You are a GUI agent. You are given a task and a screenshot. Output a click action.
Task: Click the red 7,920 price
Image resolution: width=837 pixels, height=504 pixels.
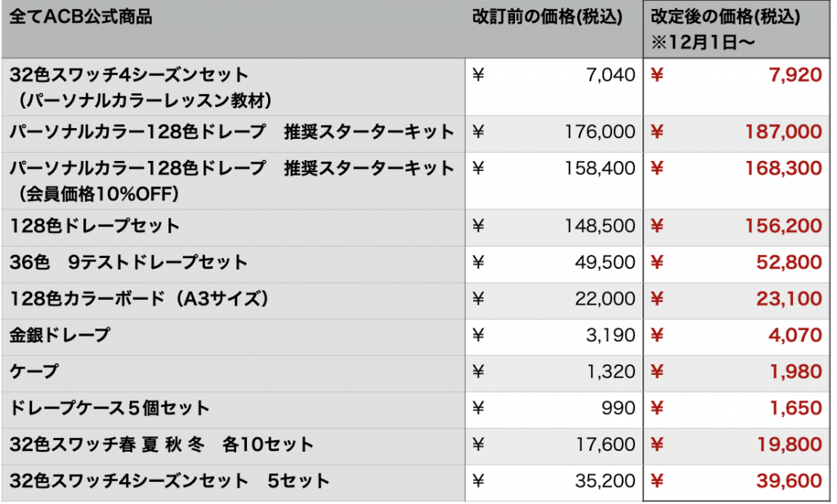(x=794, y=76)
